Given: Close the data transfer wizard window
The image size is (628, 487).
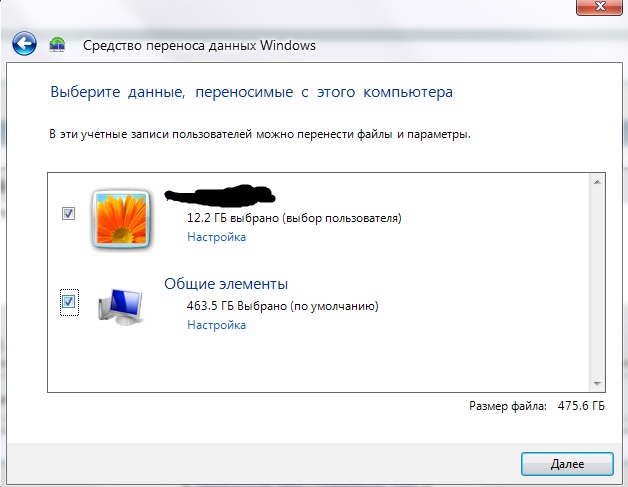Looking at the screenshot, I should [599, 7].
